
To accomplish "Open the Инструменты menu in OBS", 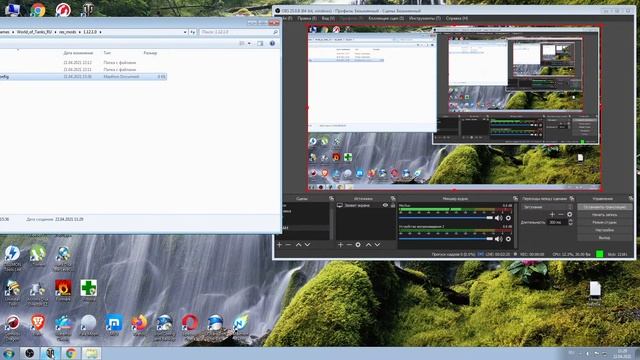I will pyautogui.click(x=424, y=18).
